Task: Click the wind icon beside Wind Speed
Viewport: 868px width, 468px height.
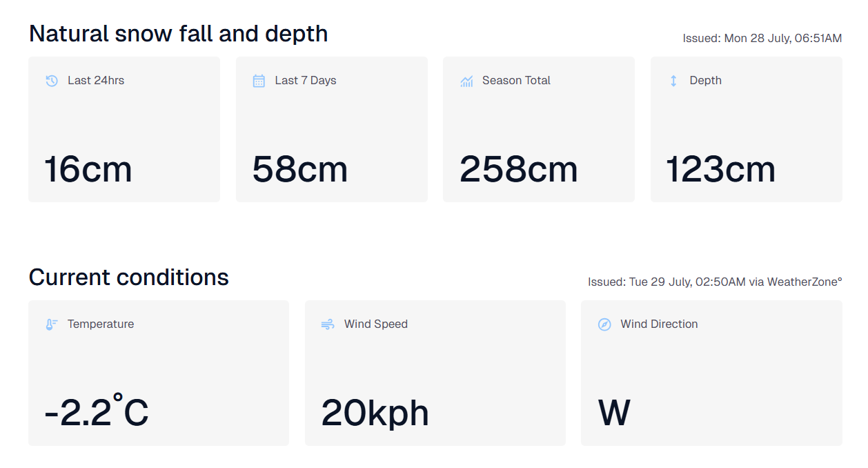Action: pyautogui.click(x=328, y=324)
